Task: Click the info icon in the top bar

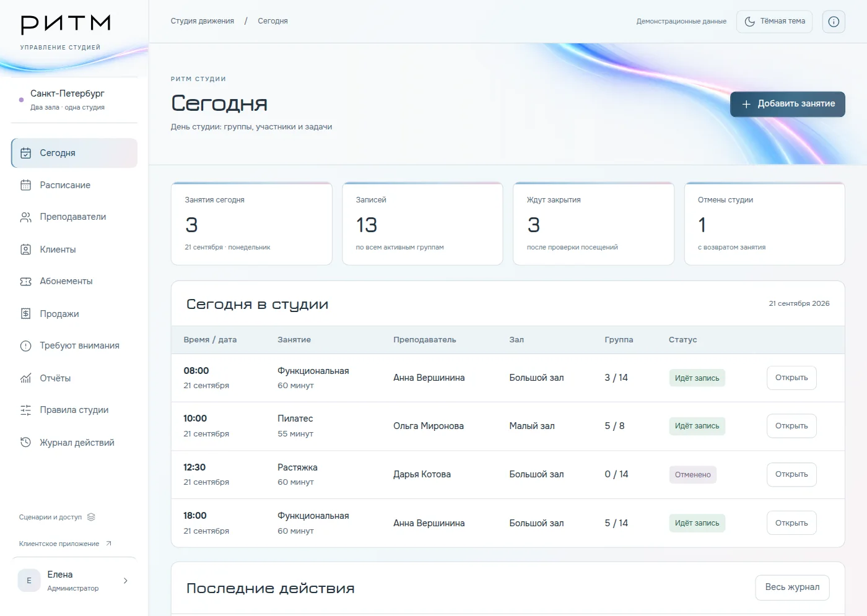Action: pyautogui.click(x=834, y=22)
